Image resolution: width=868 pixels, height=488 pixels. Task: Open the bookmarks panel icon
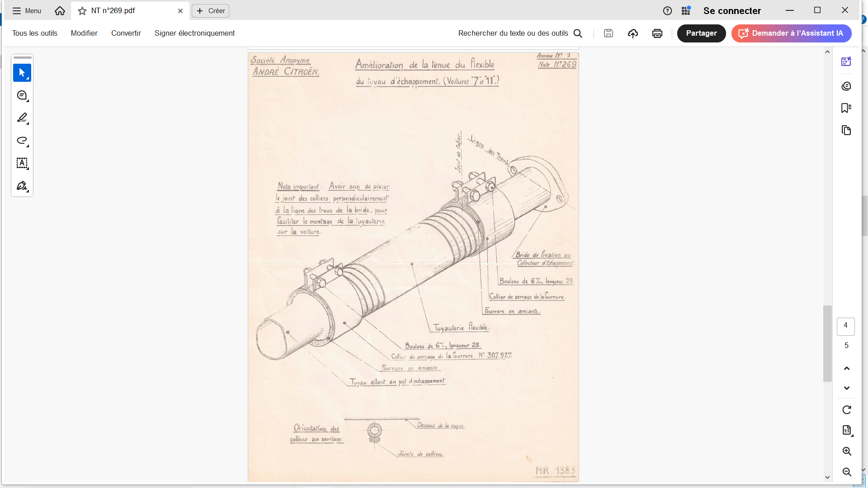point(846,108)
